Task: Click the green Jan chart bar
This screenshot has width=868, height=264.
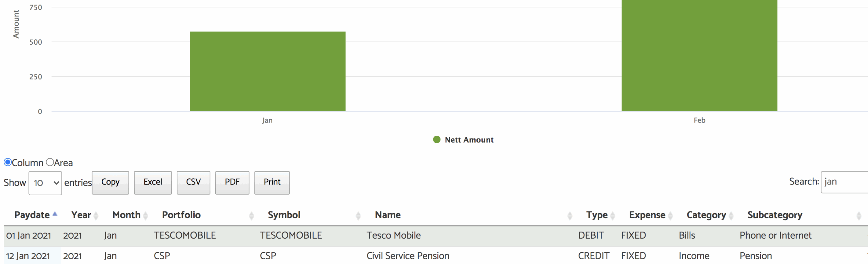Action: pyautogui.click(x=268, y=71)
